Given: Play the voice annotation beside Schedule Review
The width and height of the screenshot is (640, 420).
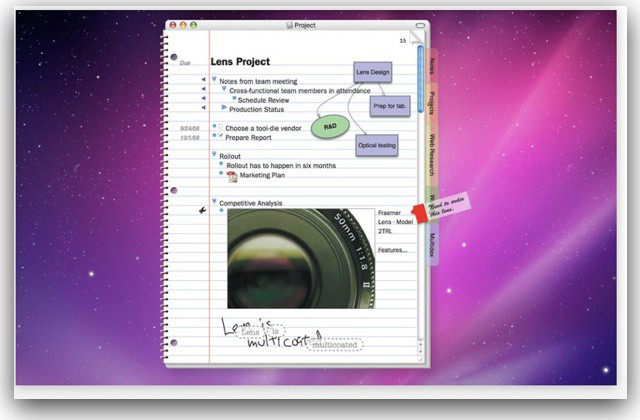Looking at the screenshot, I should coord(203,98).
